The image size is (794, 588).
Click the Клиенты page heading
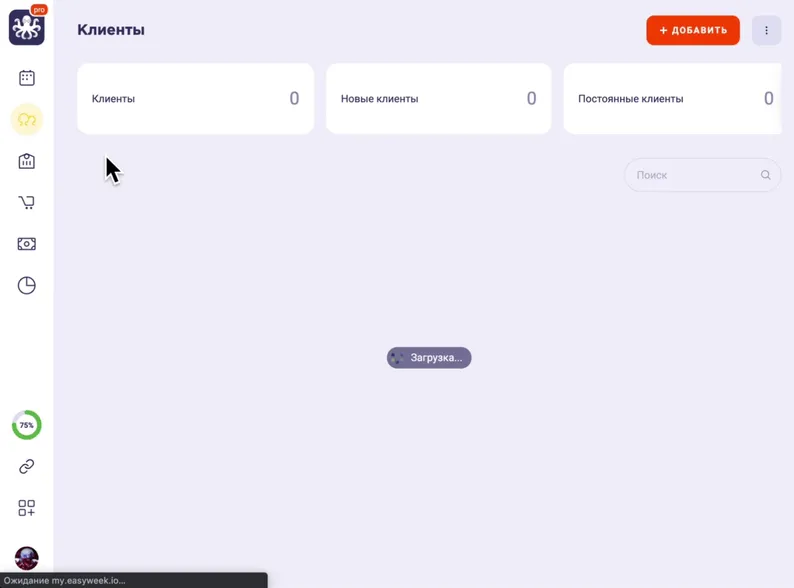coord(111,30)
